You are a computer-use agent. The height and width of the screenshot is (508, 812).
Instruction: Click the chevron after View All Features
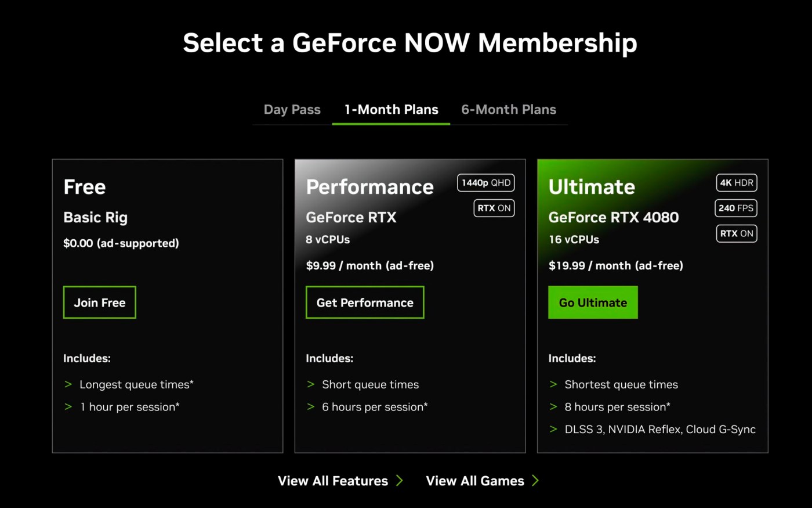(400, 481)
